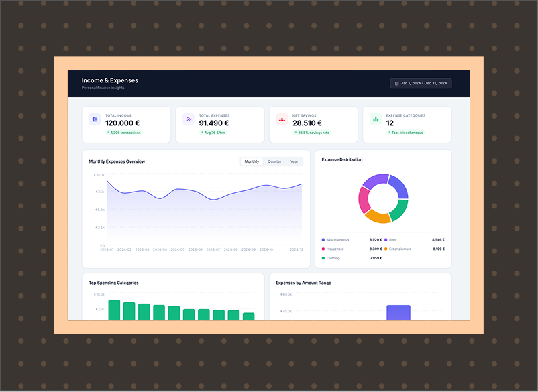
Task: Open the Jan 1, 2024 - Dec 31, 2024 date range picker
Action: coord(421,83)
